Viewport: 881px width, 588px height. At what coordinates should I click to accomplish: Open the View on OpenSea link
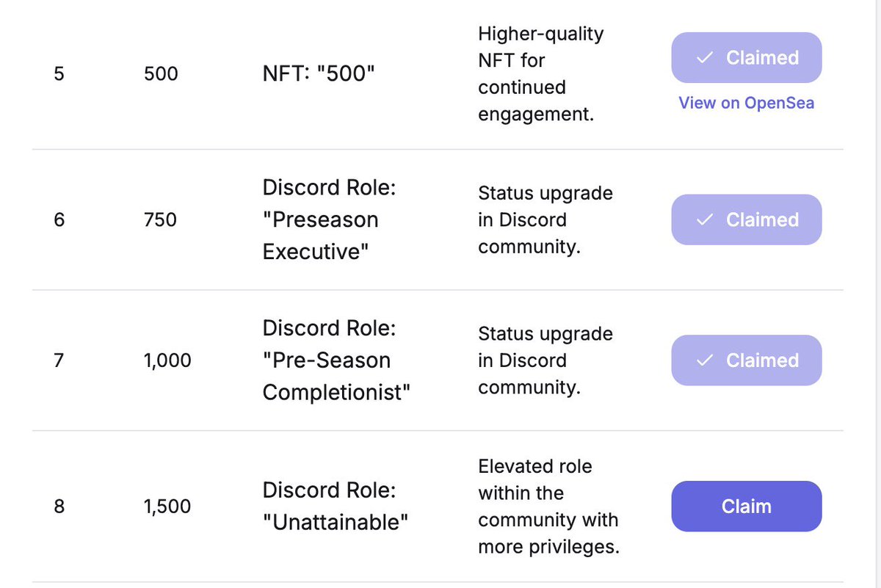(746, 103)
